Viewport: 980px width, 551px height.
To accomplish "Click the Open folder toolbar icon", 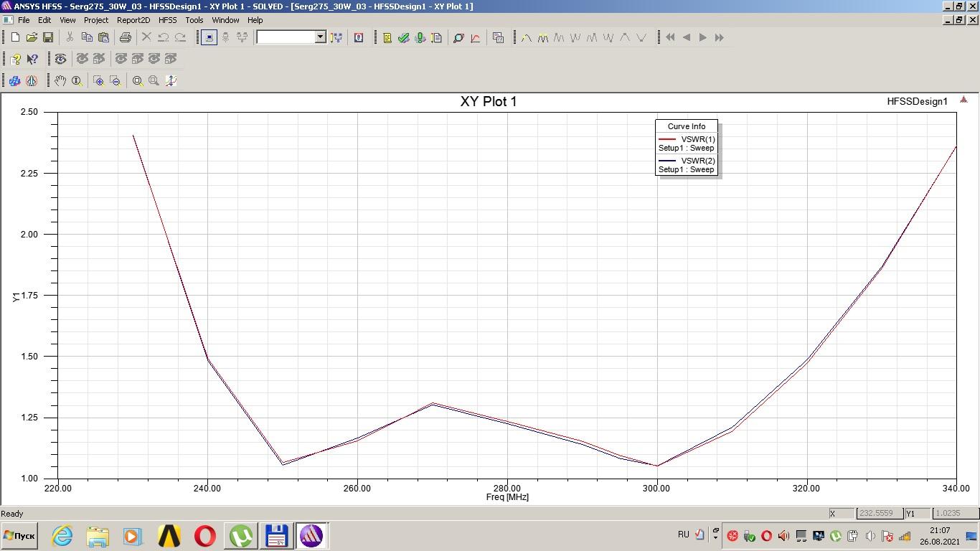I will (32, 37).
